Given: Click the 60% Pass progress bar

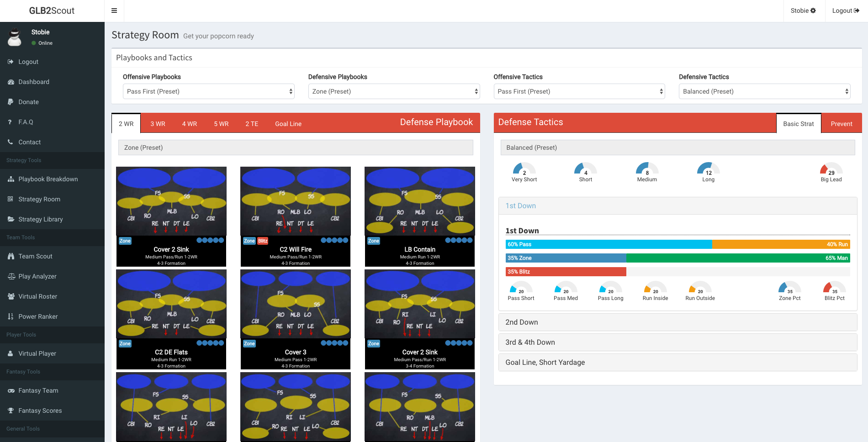Looking at the screenshot, I should click(x=609, y=245).
